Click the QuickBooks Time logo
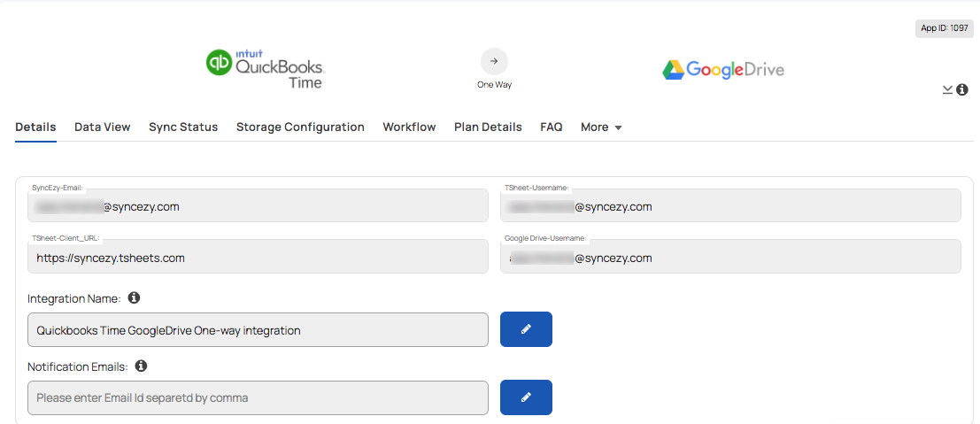Image resolution: width=980 pixels, height=424 pixels. [266, 69]
